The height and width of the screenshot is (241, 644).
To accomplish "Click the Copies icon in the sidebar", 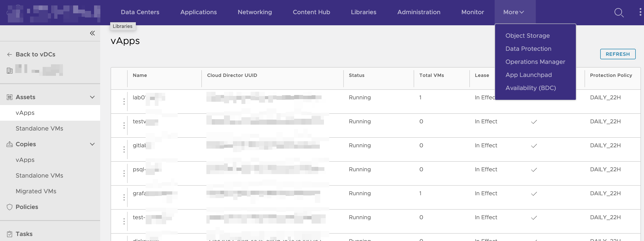I will [x=10, y=144].
